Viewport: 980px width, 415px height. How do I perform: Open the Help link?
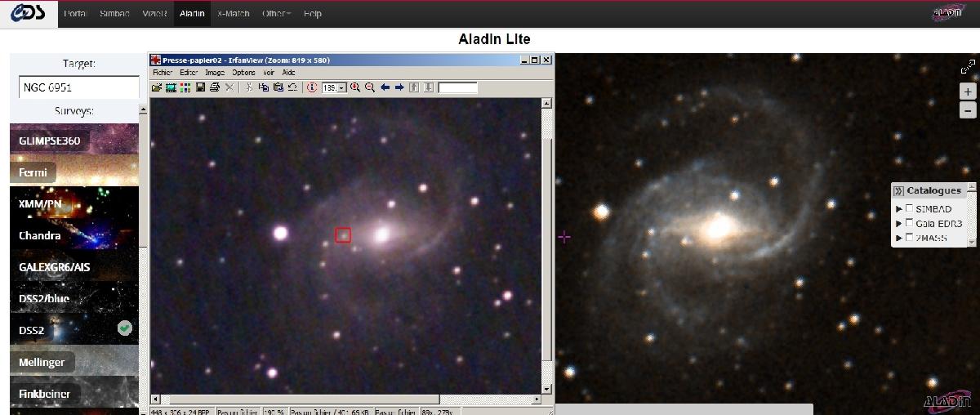coord(312,14)
